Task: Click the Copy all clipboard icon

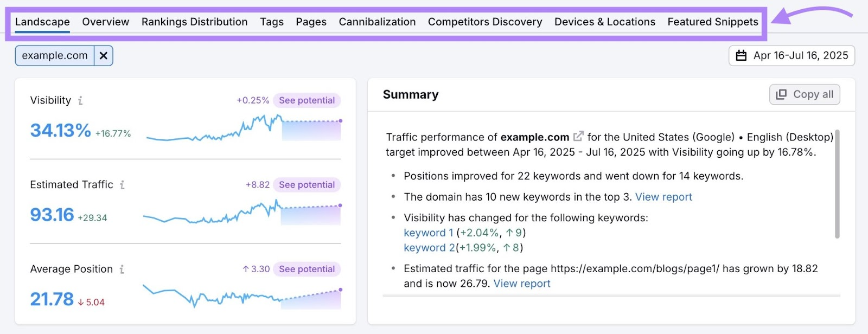Action: pyautogui.click(x=782, y=94)
